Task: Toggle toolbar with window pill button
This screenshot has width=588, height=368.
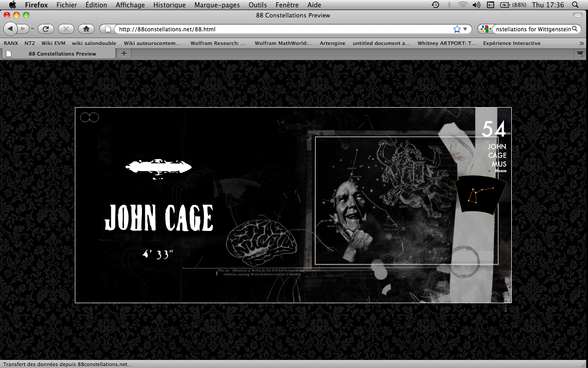Action: tap(577, 15)
